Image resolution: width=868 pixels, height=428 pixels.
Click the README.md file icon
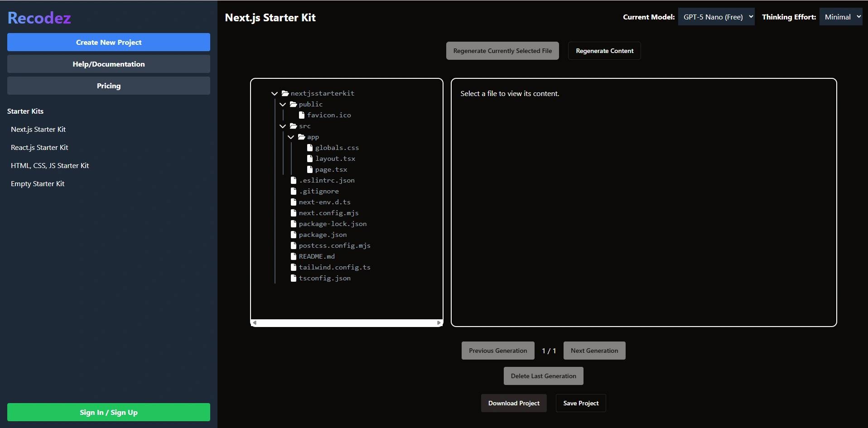pos(294,256)
